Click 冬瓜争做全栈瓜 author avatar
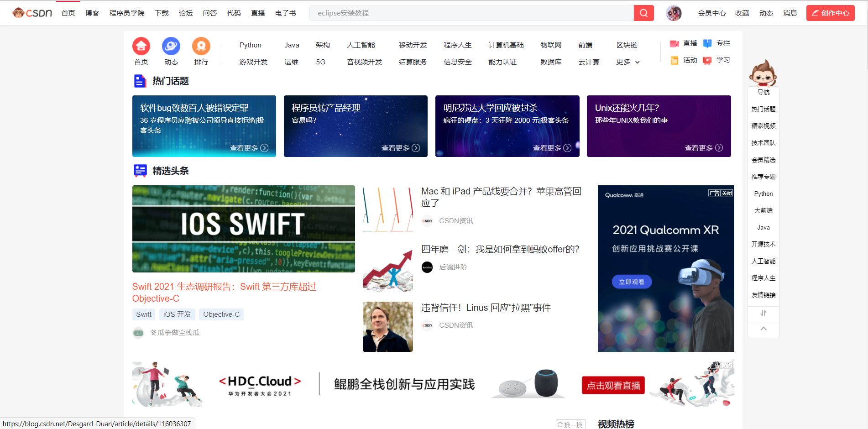This screenshot has width=868, height=429. 138,333
